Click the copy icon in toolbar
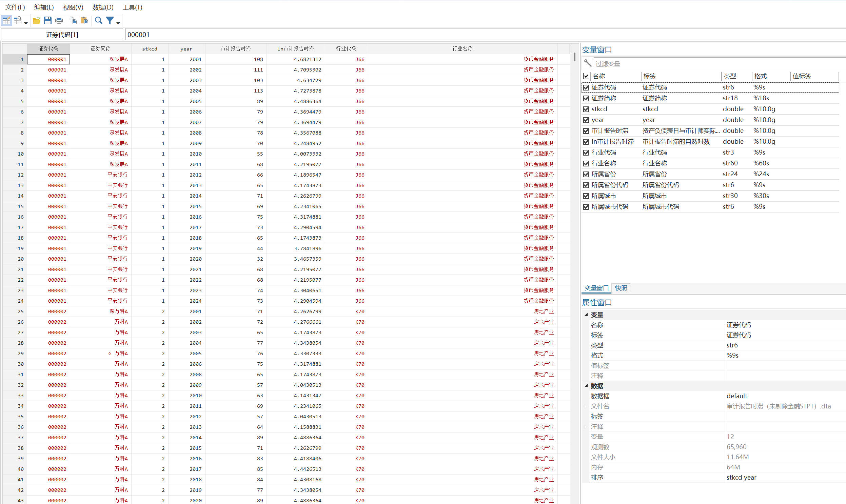The image size is (846, 504). (73, 21)
